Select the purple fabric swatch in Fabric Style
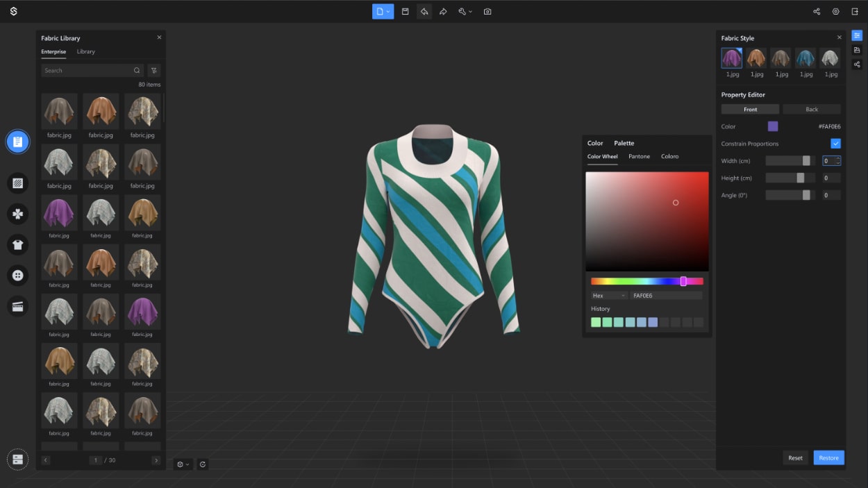 click(x=731, y=58)
